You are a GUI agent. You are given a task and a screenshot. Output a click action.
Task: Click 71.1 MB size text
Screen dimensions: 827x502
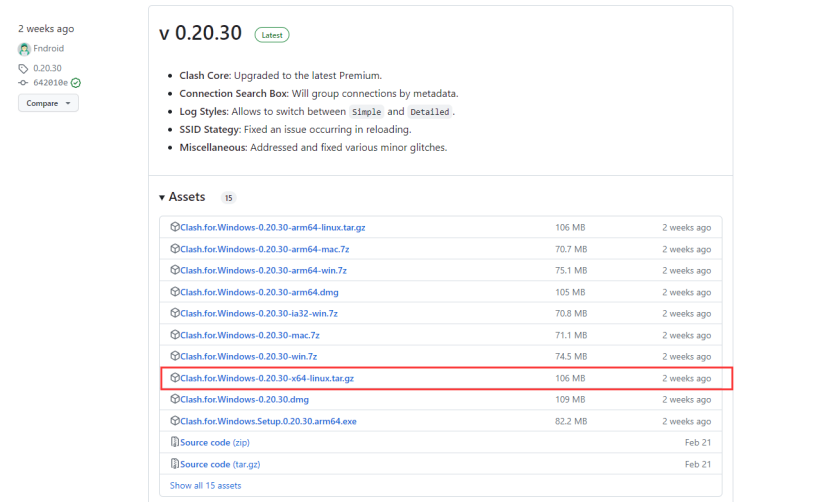click(x=571, y=335)
